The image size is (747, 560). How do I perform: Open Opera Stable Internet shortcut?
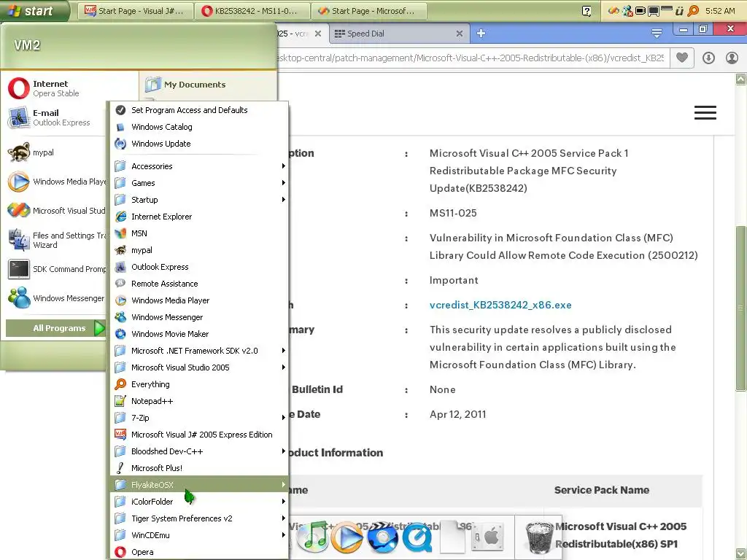click(54, 88)
